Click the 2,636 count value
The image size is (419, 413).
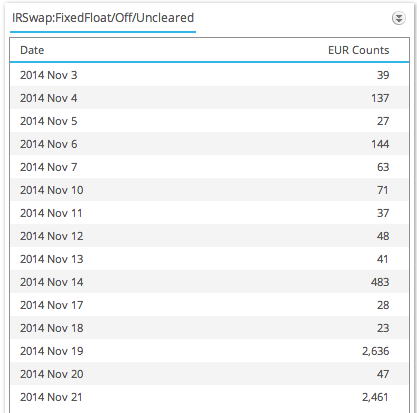pyautogui.click(x=376, y=351)
